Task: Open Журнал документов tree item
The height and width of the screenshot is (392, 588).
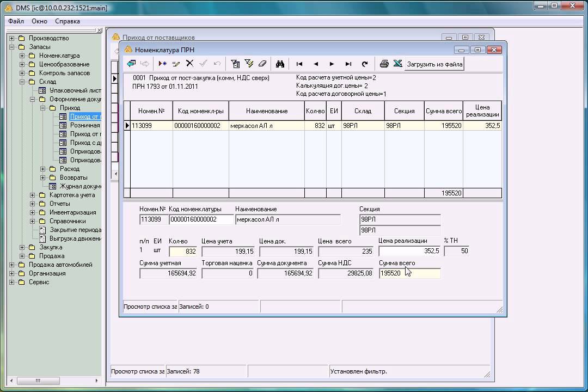Action: pos(80,186)
